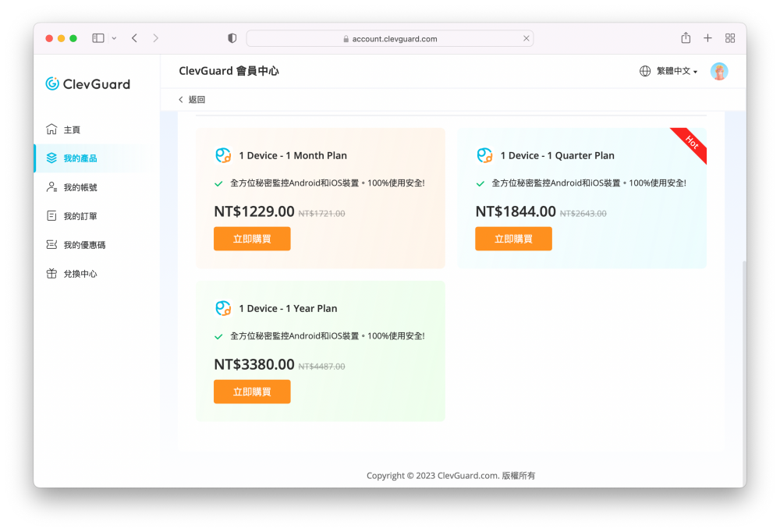Open the 主頁 home page

(72, 130)
